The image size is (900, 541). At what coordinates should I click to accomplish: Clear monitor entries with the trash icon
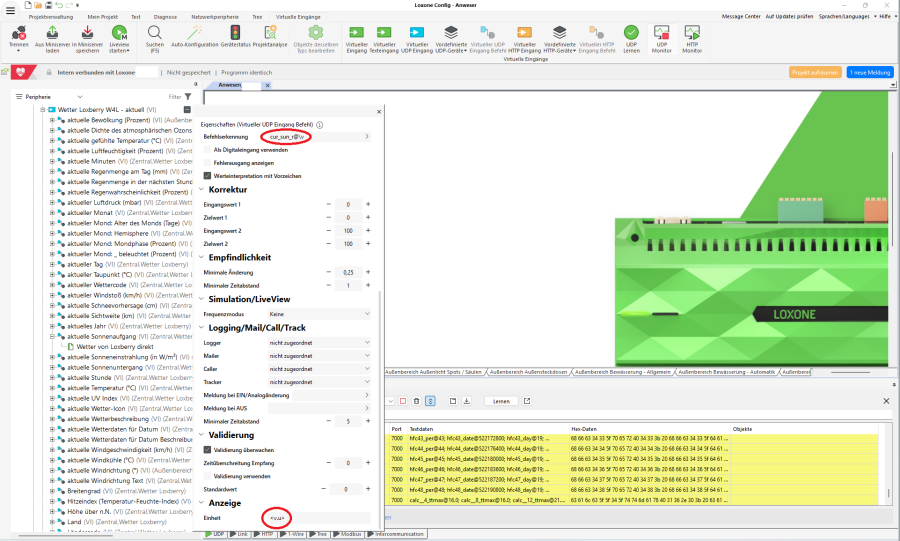coord(417,401)
